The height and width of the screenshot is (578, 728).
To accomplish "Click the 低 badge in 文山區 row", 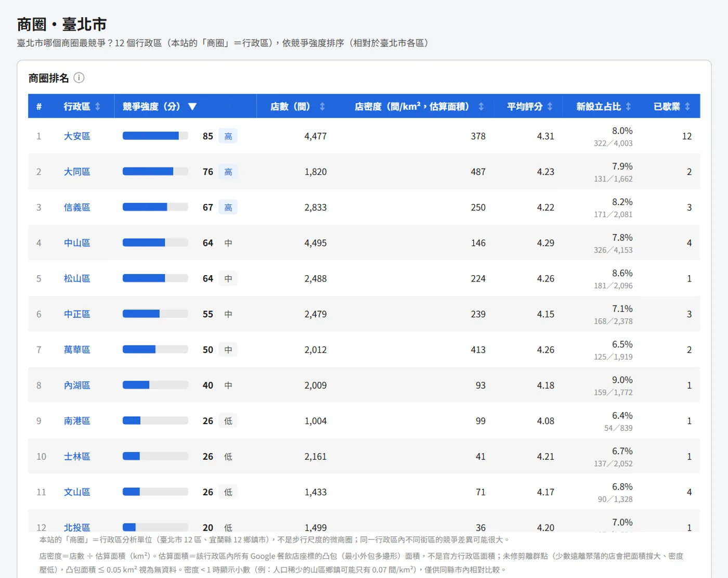I will (x=228, y=492).
